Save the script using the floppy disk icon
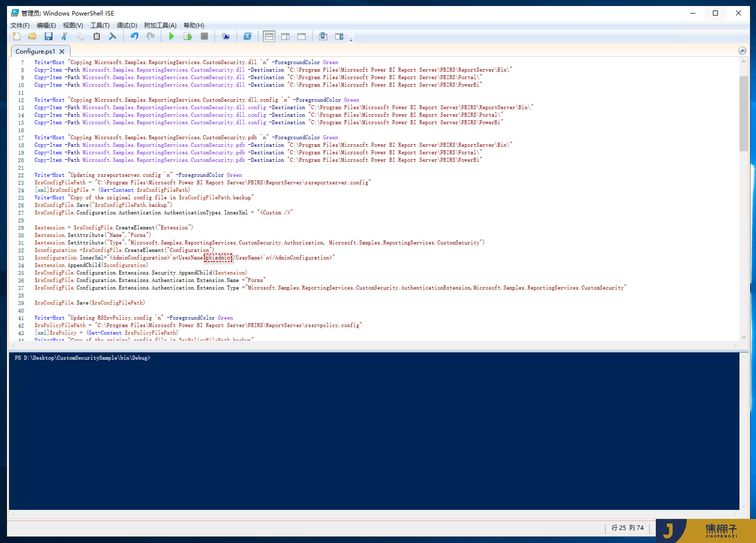Viewport: 756px width, 543px height. (x=49, y=36)
